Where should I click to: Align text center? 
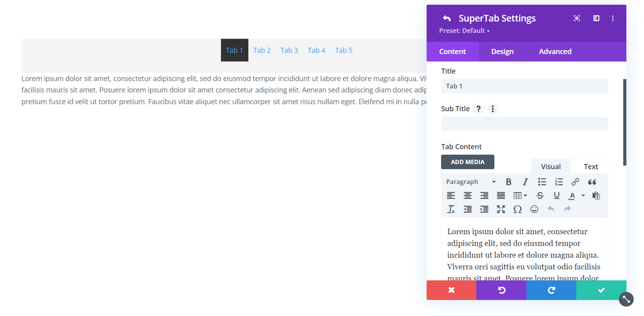pos(468,195)
